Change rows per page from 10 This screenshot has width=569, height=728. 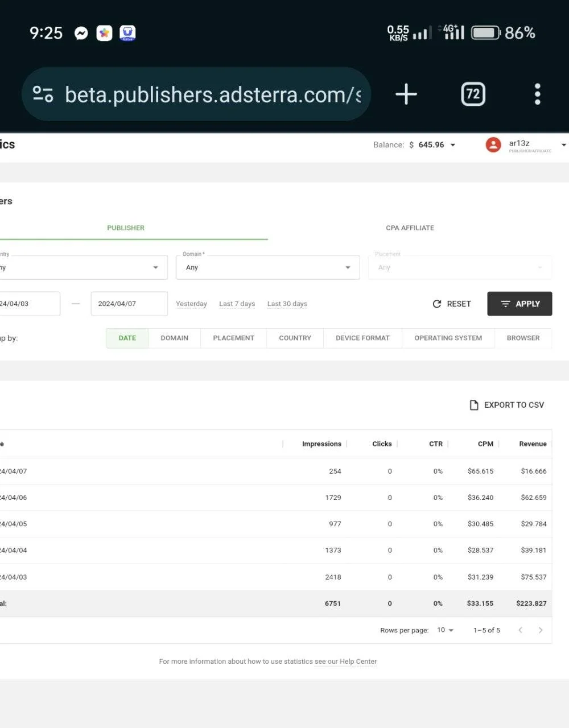[445, 630]
